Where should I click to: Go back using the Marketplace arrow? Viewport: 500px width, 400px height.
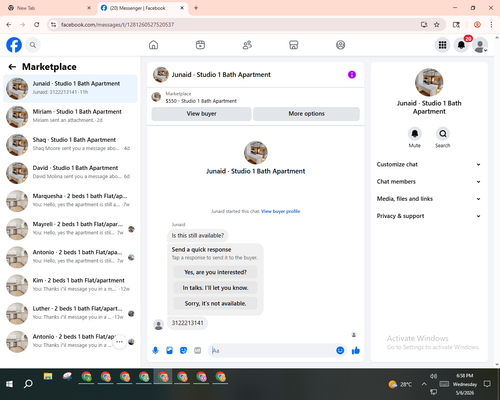point(12,67)
